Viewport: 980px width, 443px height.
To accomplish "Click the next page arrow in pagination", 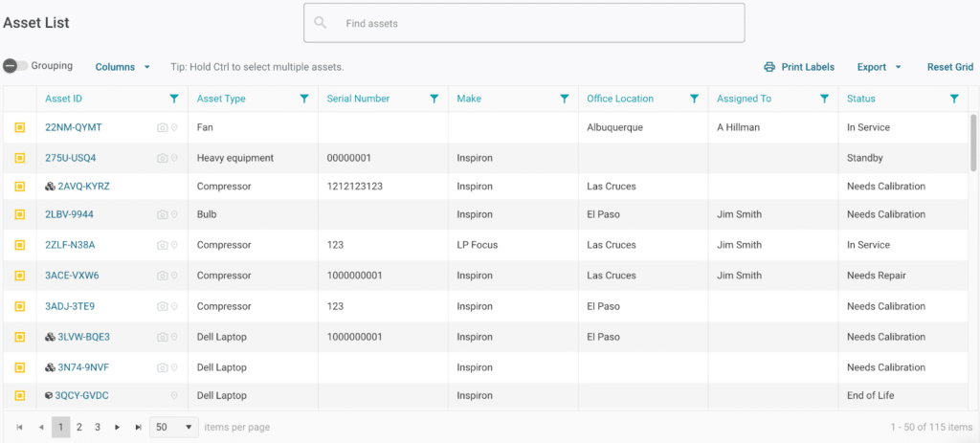I will (x=118, y=428).
